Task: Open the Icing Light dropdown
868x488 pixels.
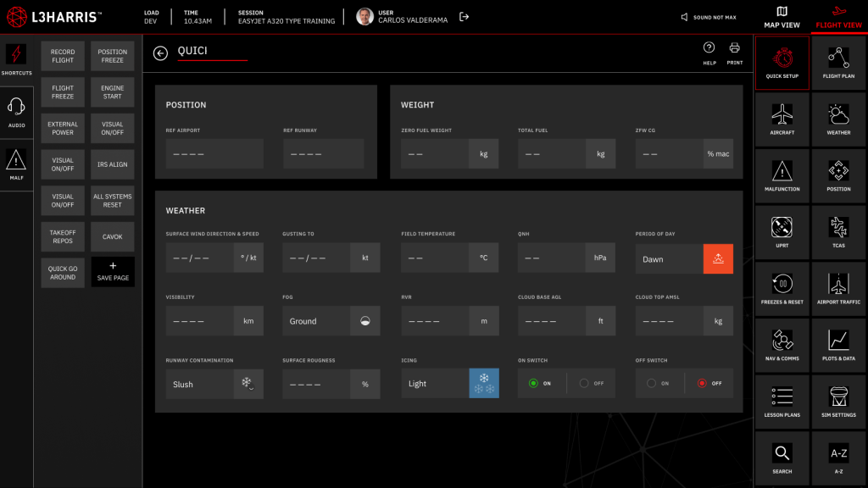Action: (x=449, y=384)
